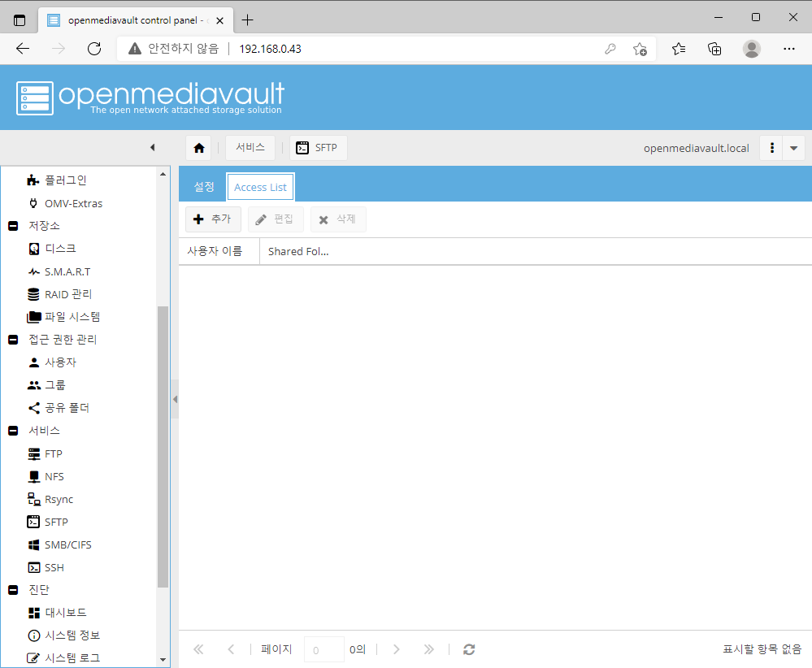
Task: Open the 그룹 groups page
Action: [46, 385]
